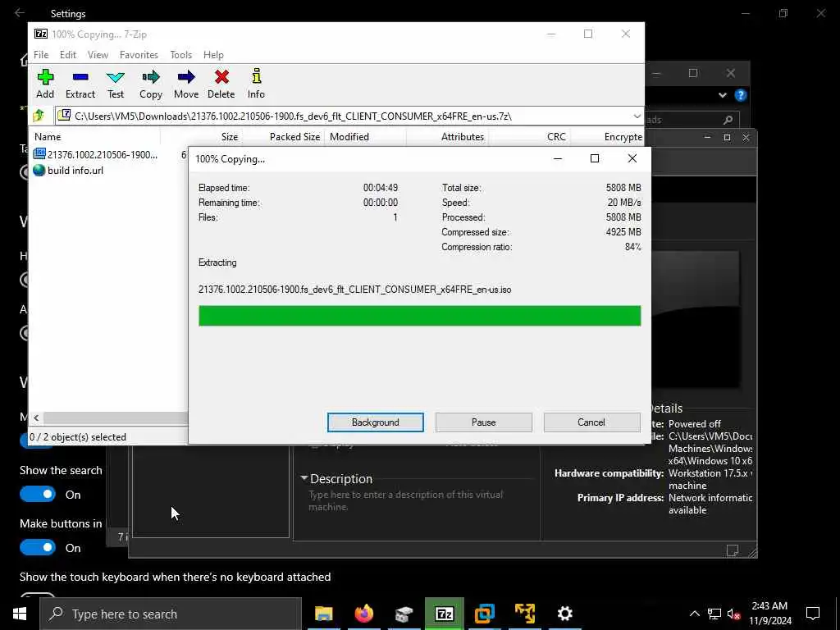Sort by the Packed Size column

tap(282, 137)
